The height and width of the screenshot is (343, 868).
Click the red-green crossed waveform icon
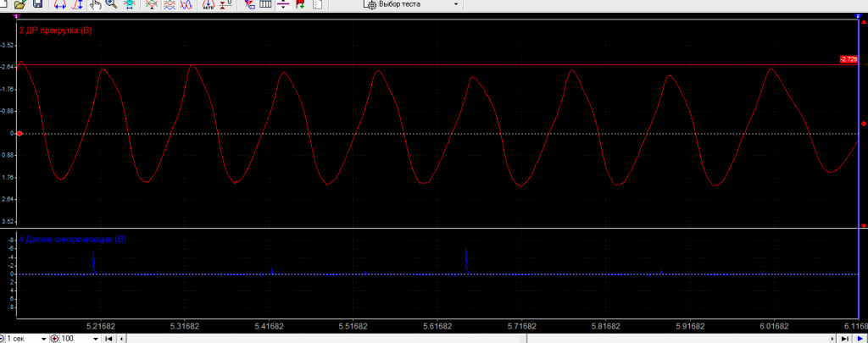pos(151,4)
